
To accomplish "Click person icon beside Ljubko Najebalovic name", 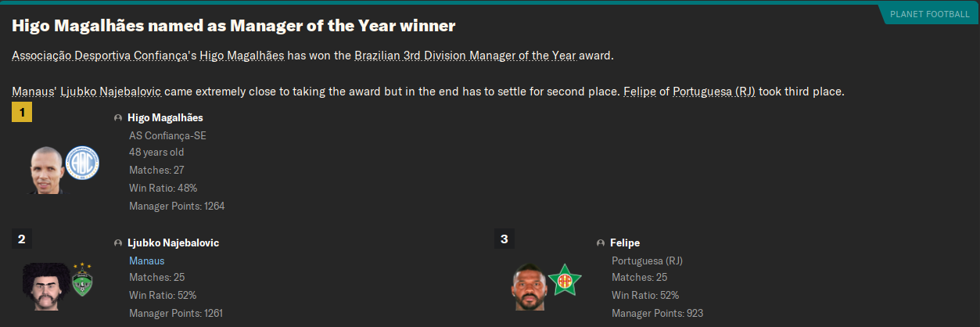I will click(118, 243).
